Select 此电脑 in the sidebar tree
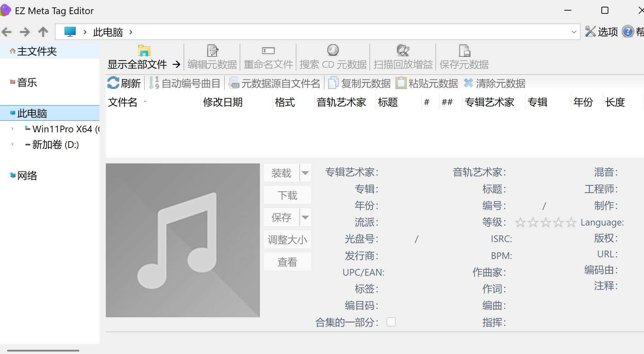Viewport: 644px width, 354px height. tap(50, 113)
